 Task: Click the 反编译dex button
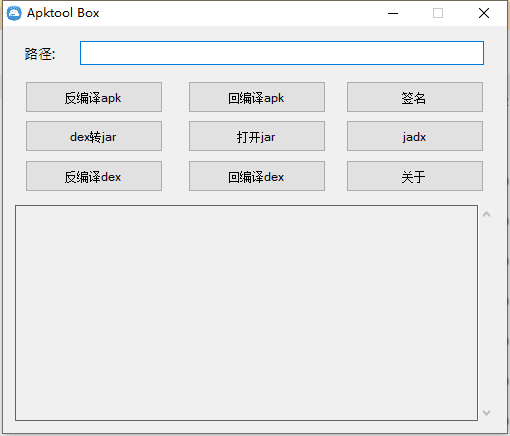click(x=94, y=176)
